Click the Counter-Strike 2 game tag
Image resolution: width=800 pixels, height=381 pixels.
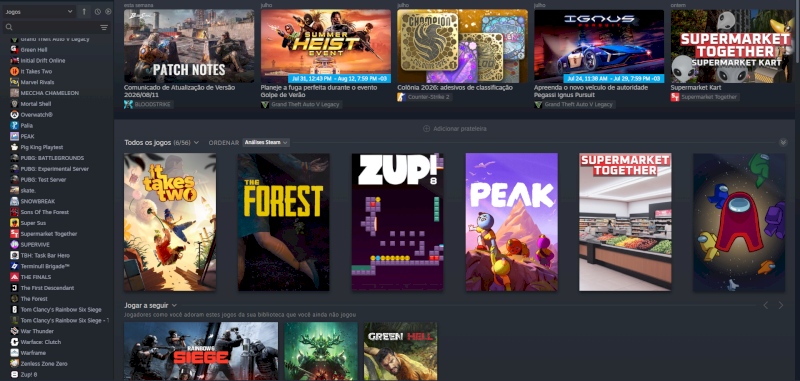pos(424,97)
